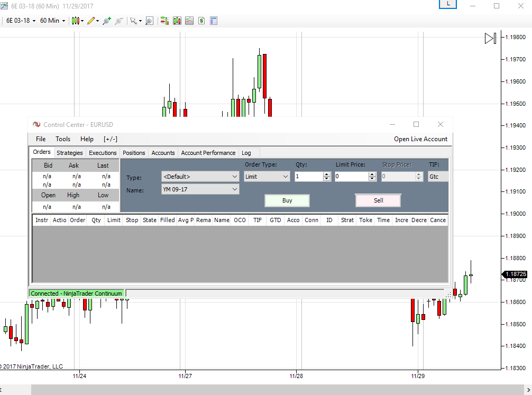Click the Qty input field
The width and height of the screenshot is (532, 395).
click(x=309, y=177)
